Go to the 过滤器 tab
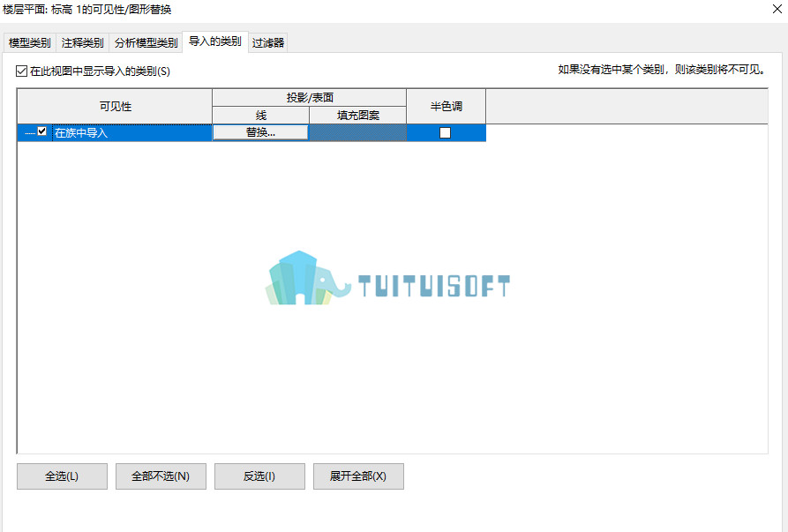The image size is (788, 532). point(268,42)
